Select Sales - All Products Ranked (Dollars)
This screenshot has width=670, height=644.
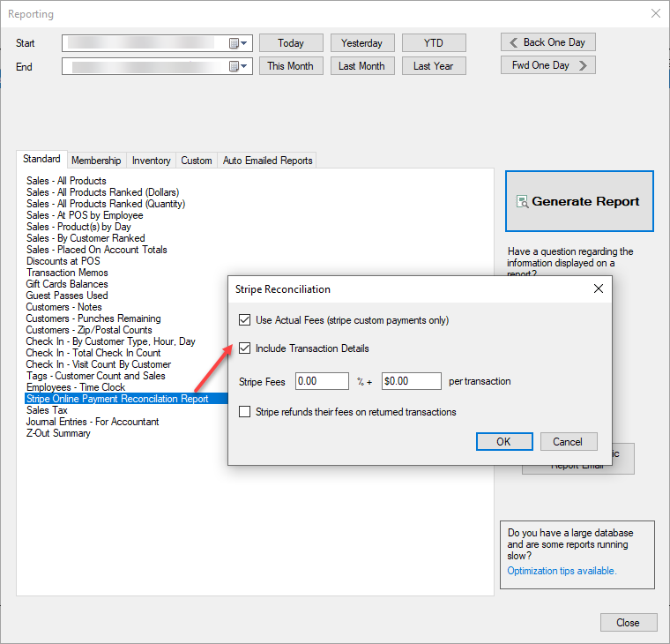[x=102, y=192]
